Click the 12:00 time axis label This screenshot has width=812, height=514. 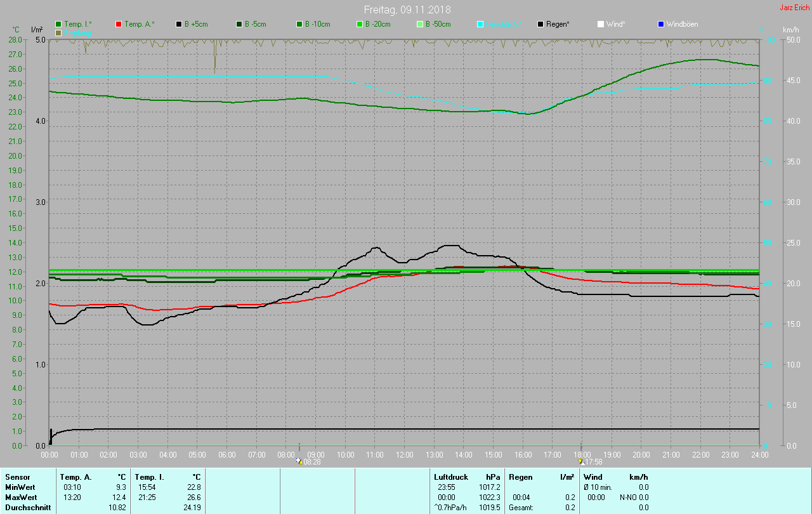(405, 455)
